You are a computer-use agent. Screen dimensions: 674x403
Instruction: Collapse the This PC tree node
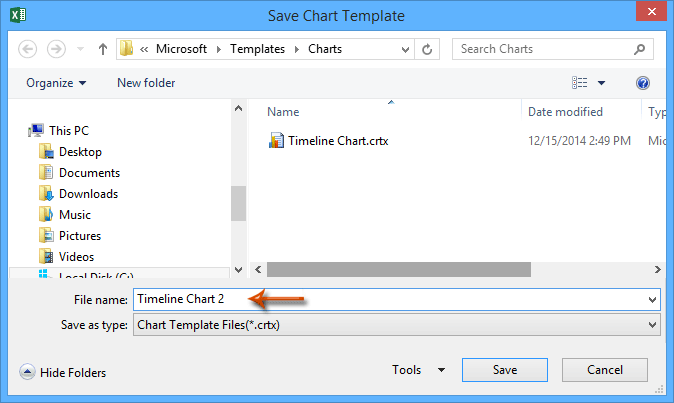[x=22, y=131]
